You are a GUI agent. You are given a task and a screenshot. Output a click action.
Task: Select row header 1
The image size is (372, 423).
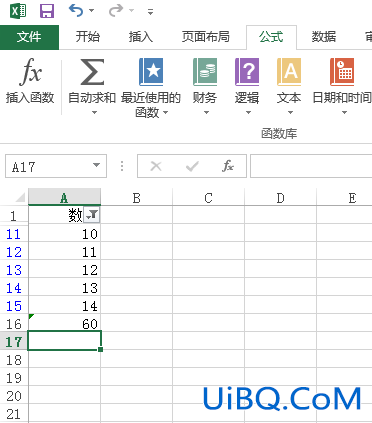coord(14,215)
